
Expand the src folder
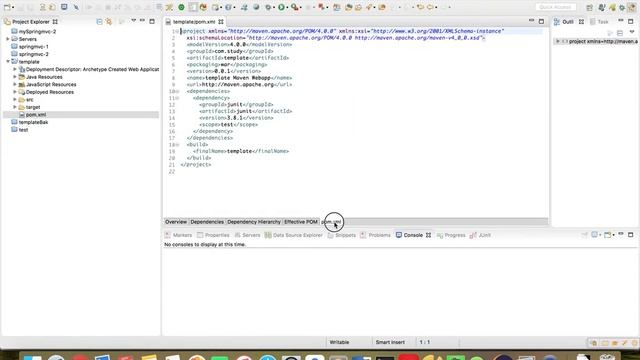(x=15, y=100)
